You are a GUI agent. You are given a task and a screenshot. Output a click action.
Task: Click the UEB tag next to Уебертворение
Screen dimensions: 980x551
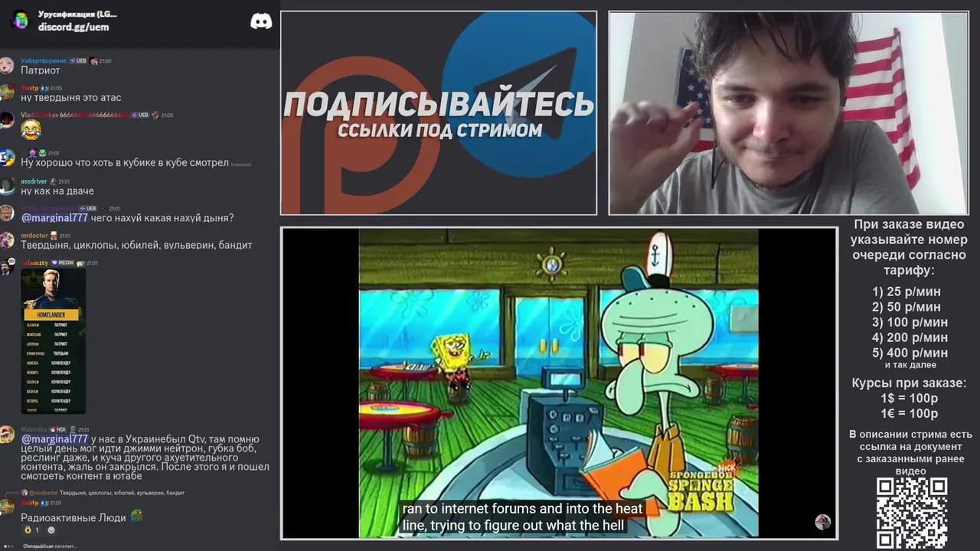[77, 60]
